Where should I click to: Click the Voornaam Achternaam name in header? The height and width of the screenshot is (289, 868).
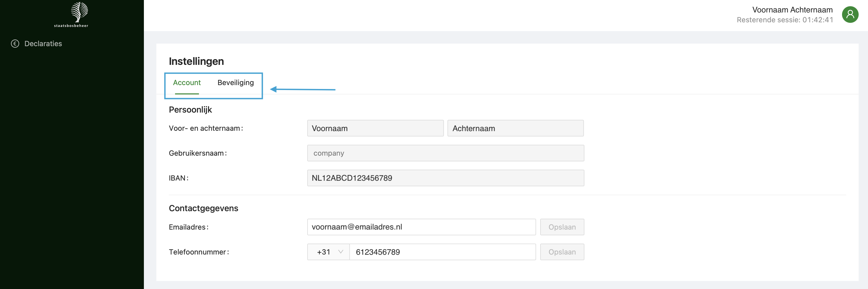point(792,10)
